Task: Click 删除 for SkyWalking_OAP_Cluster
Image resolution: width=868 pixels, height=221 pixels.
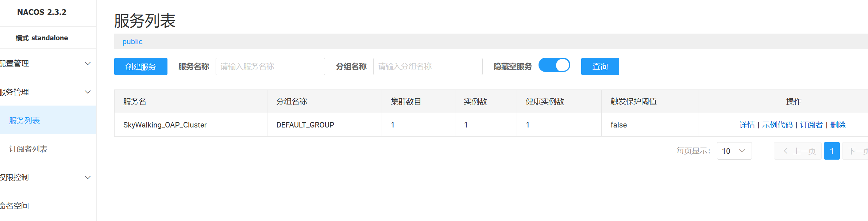Action: pos(838,125)
